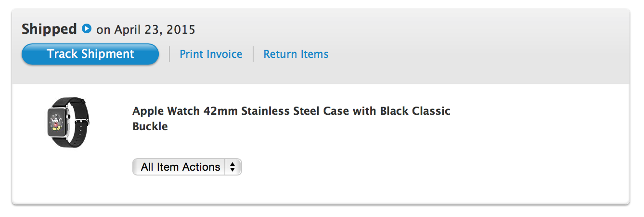Screen dimensions: 644x217
Task: Click the blue arrow icon beside Shipped
Action: pos(87,29)
